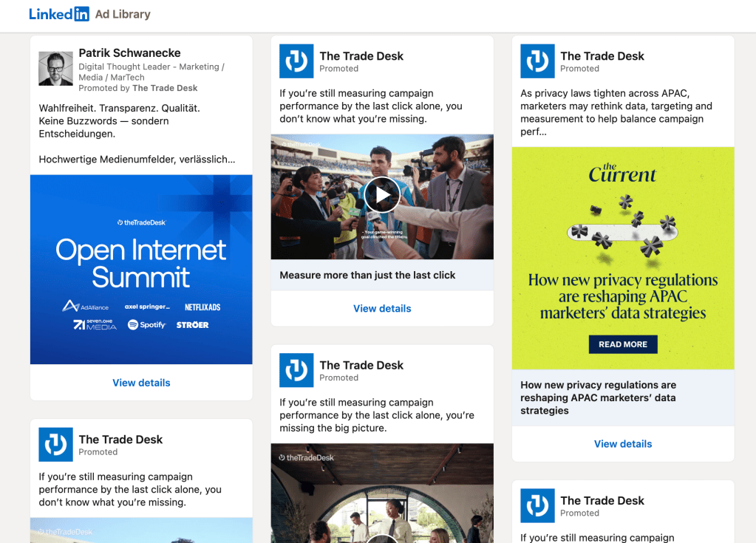The width and height of the screenshot is (756, 543).
Task: Click 'Measure more than just the last click' headline
Action: [367, 276]
